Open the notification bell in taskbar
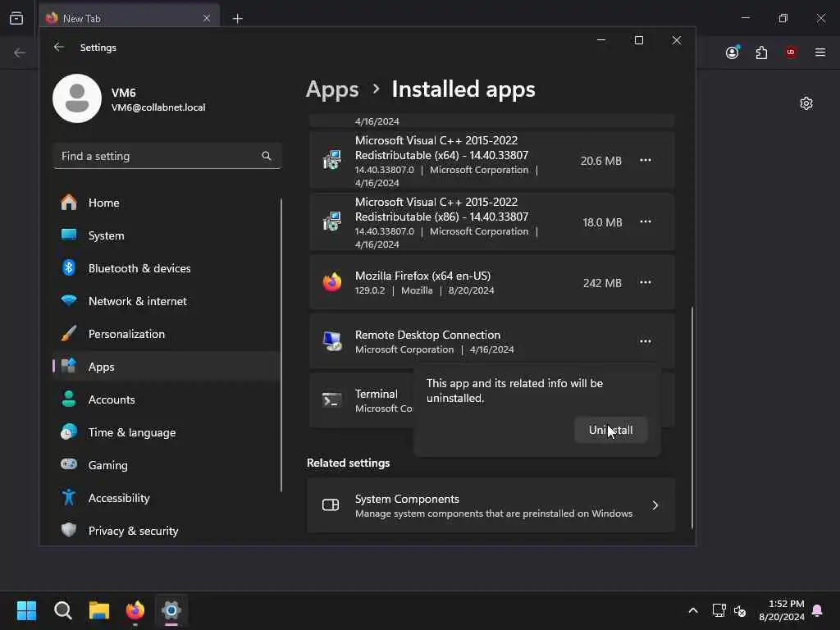 coord(817,610)
